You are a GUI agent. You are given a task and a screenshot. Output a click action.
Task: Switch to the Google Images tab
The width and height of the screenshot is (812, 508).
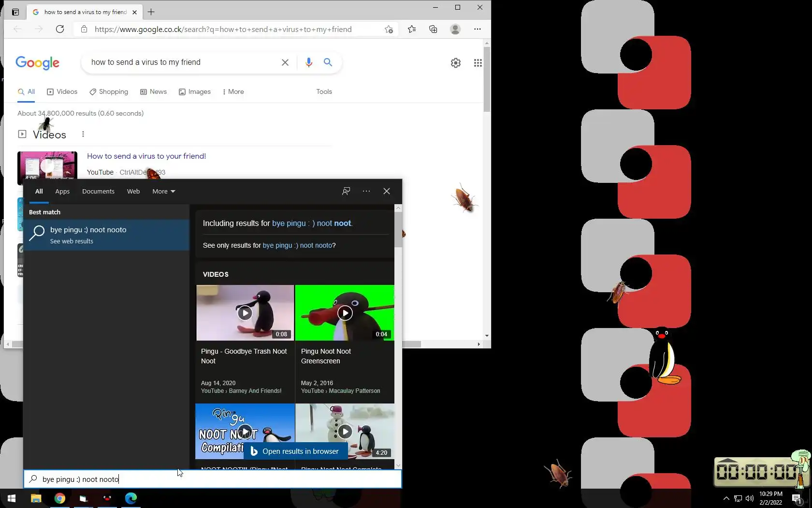pos(195,92)
